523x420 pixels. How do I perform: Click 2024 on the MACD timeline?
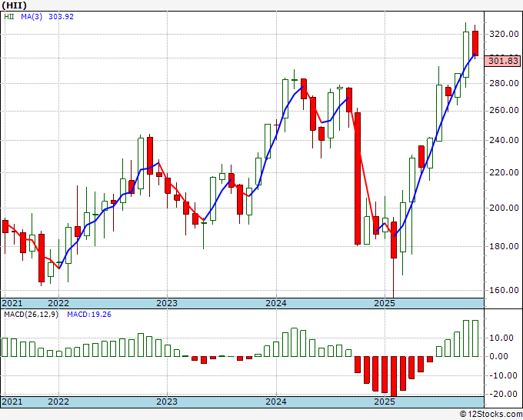(276, 402)
